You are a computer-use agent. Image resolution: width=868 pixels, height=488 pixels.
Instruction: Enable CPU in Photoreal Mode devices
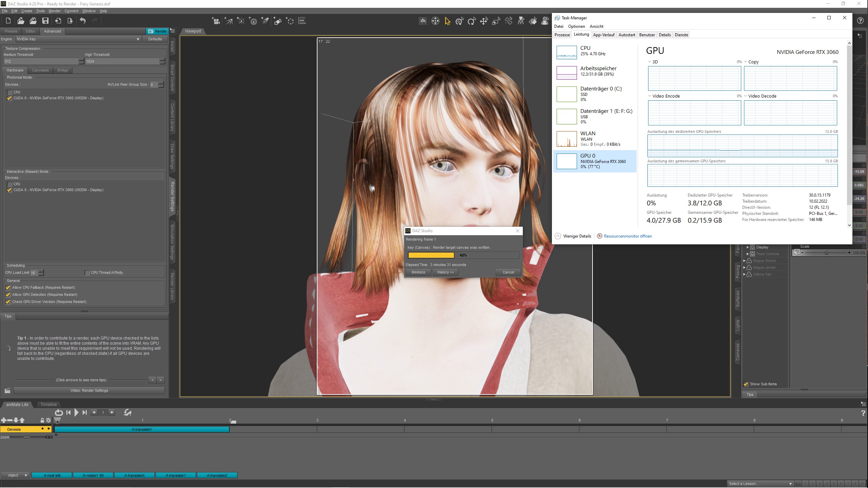[x=9, y=93]
